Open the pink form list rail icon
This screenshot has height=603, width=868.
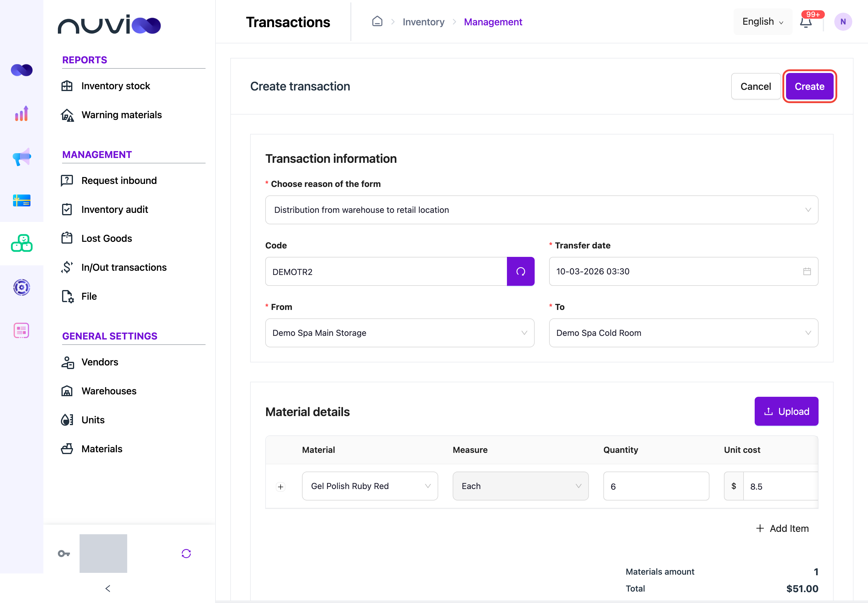point(21,330)
